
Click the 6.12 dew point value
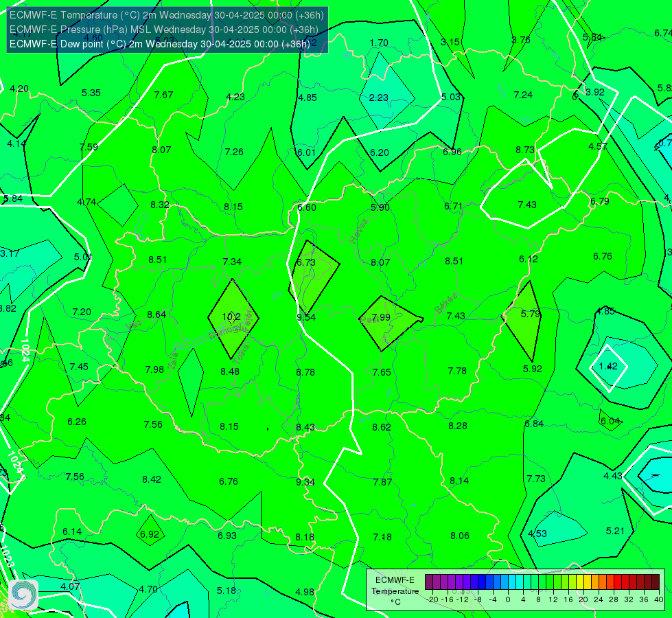[529, 259]
